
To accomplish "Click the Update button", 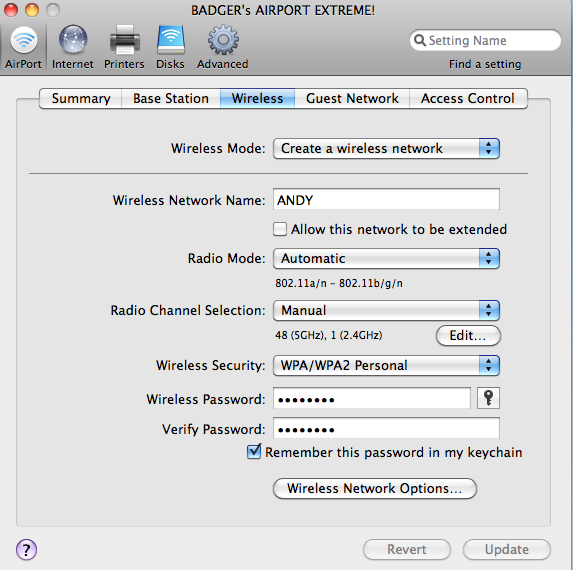I will 506,549.
